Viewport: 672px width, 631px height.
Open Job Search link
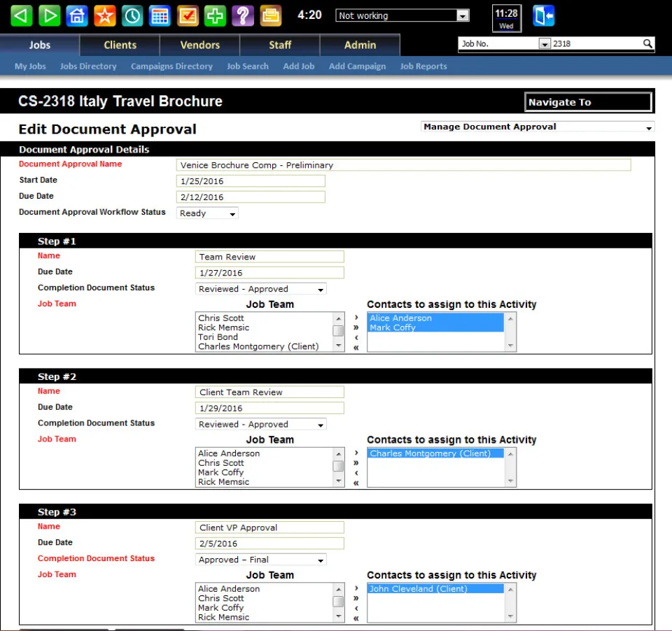[248, 66]
